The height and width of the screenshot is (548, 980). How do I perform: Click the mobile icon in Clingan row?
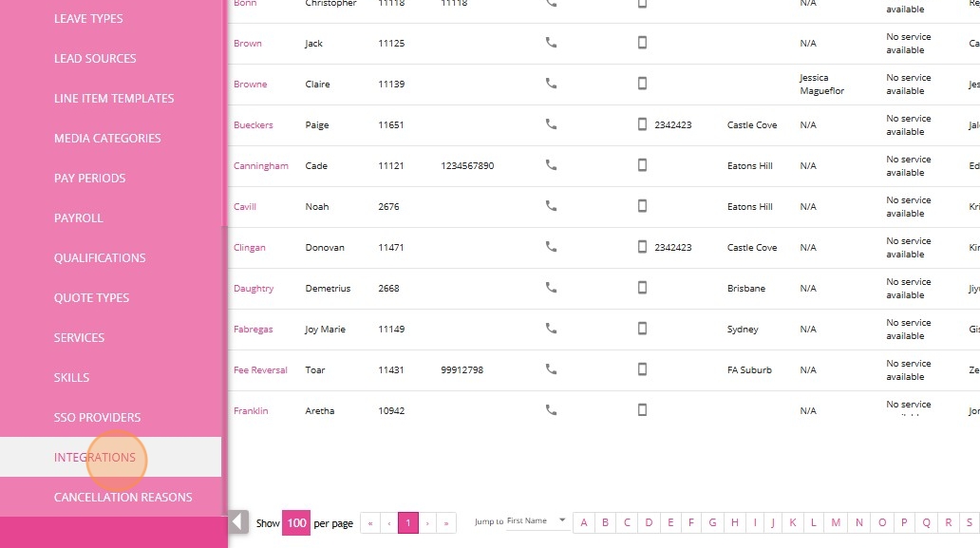pos(642,247)
